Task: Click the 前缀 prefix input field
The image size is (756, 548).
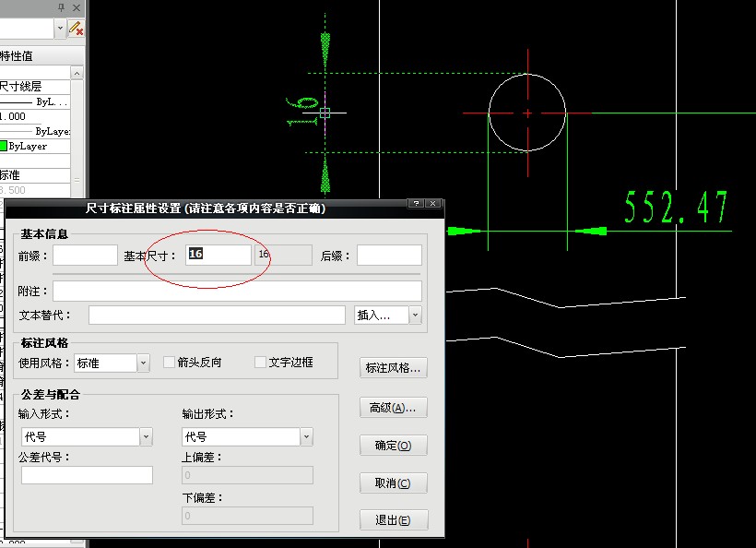Action: tap(85, 256)
